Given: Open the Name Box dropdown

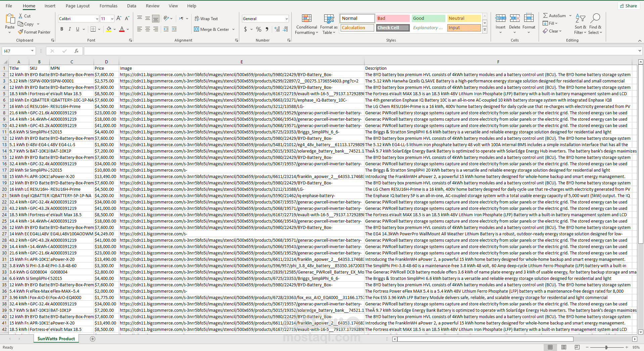Looking at the screenshot, I should click(33, 51).
